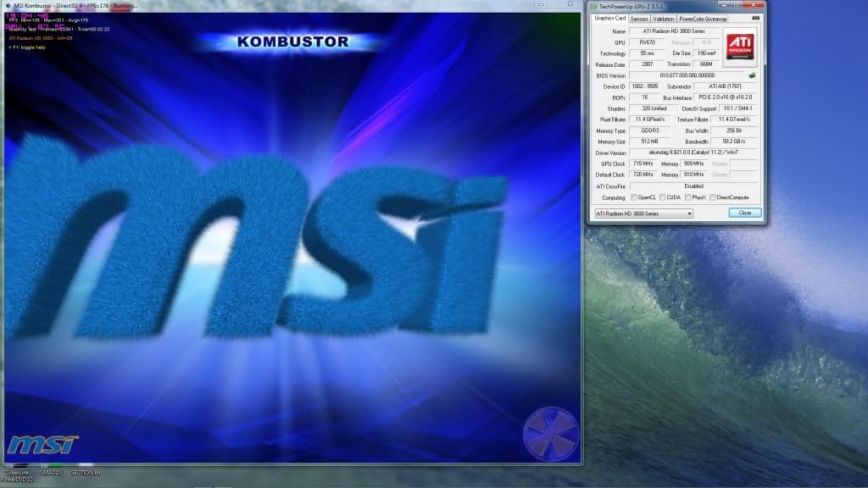Click the Memory Size value 512 MB

650,141
